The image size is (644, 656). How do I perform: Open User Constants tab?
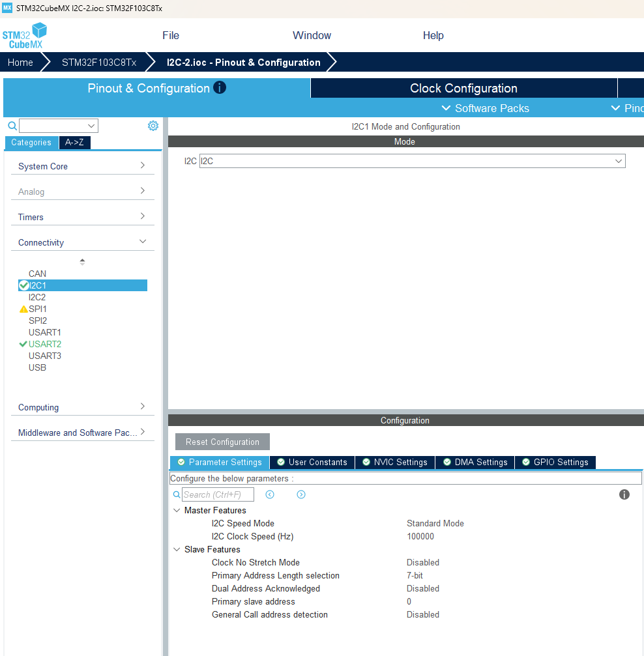[312, 462]
